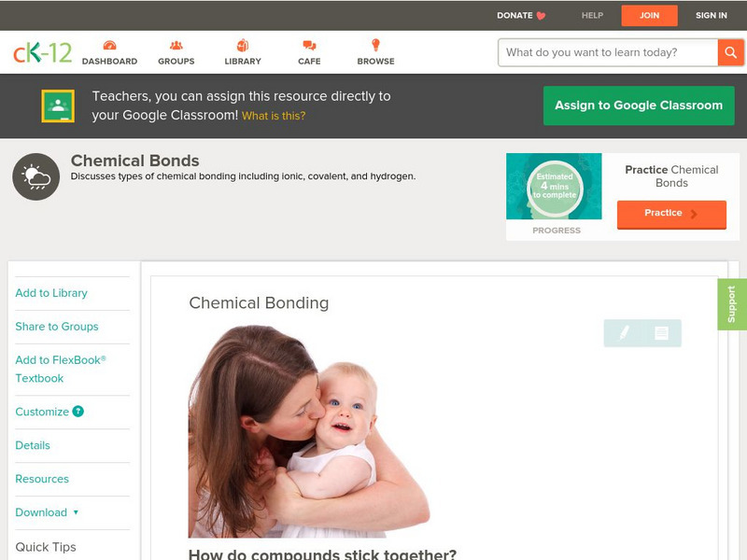This screenshot has height=560, width=747.
Task: Open the 'What is this?' link
Action: tap(274, 116)
